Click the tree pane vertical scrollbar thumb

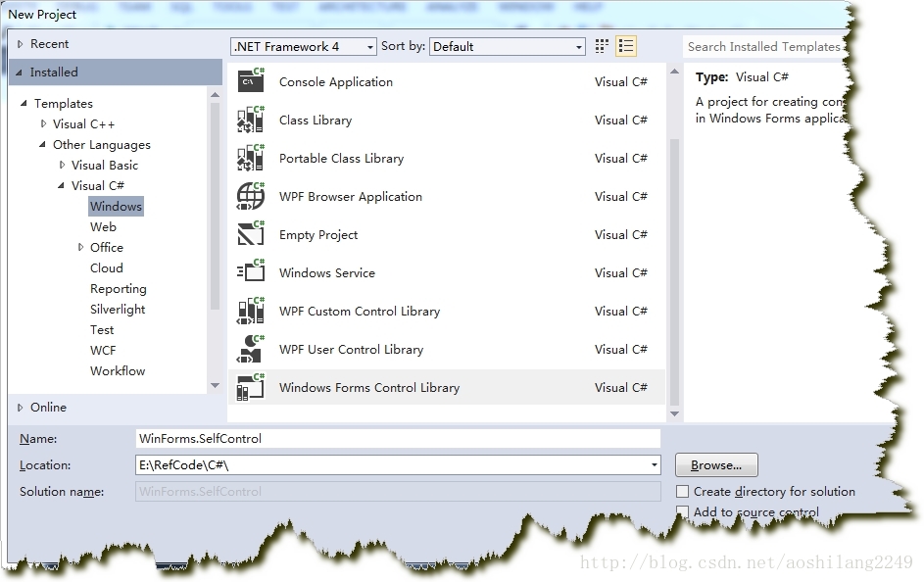point(216,206)
